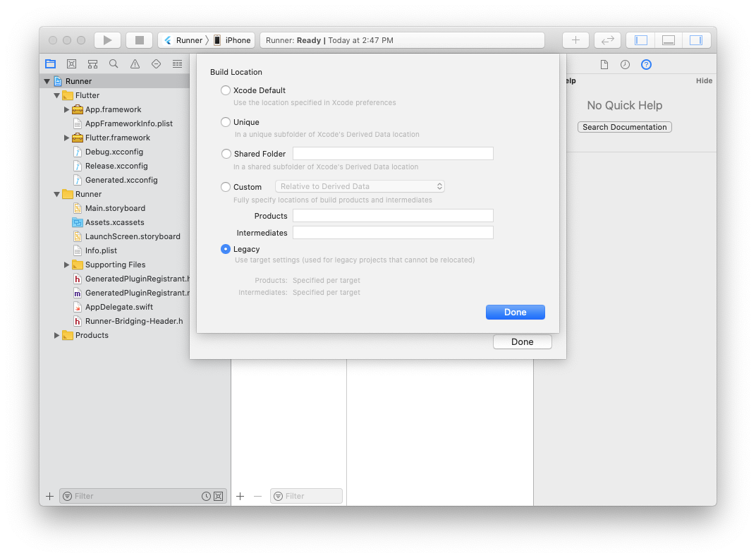The width and height of the screenshot is (756, 558).
Task: Toggle the debug area visibility
Action: click(x=669, y=40)
